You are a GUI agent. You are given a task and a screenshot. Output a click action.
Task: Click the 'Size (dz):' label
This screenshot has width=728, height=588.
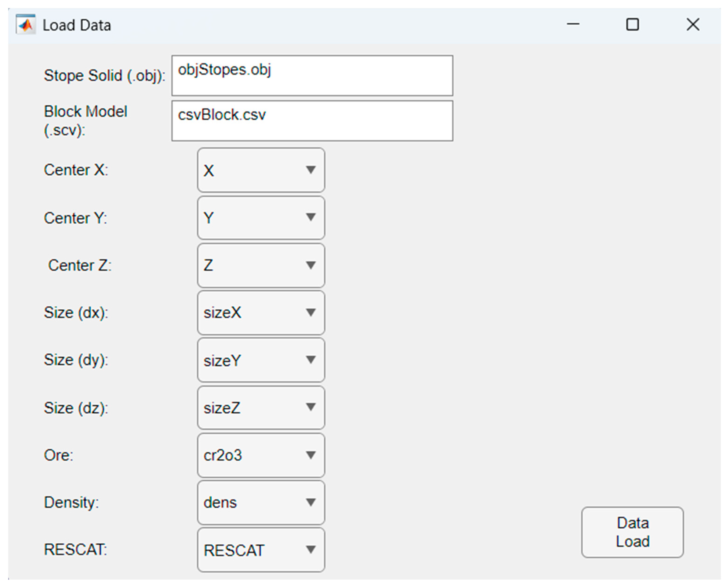[76, 408]
